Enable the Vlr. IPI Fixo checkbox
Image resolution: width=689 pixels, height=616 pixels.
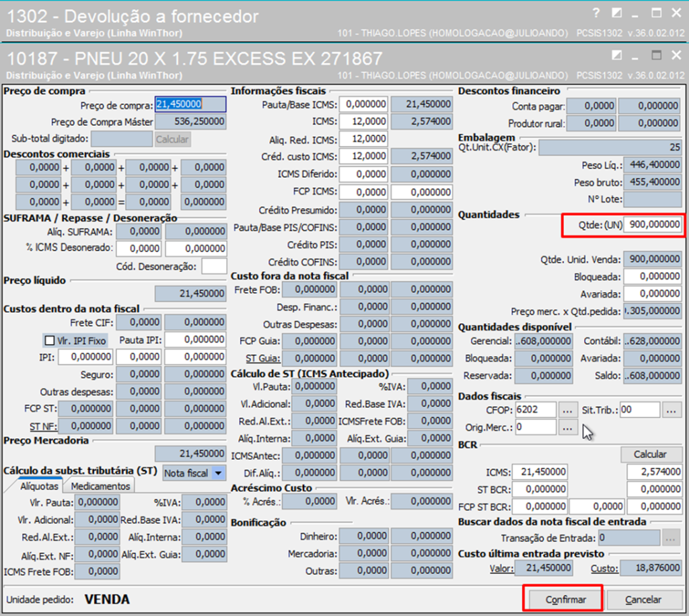(x=48, y=339)
